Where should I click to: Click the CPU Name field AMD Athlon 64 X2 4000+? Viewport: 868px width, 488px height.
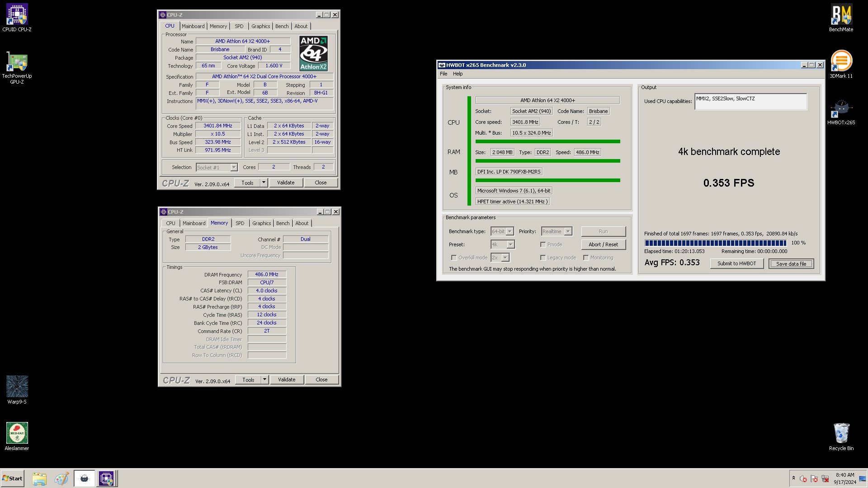243,41
